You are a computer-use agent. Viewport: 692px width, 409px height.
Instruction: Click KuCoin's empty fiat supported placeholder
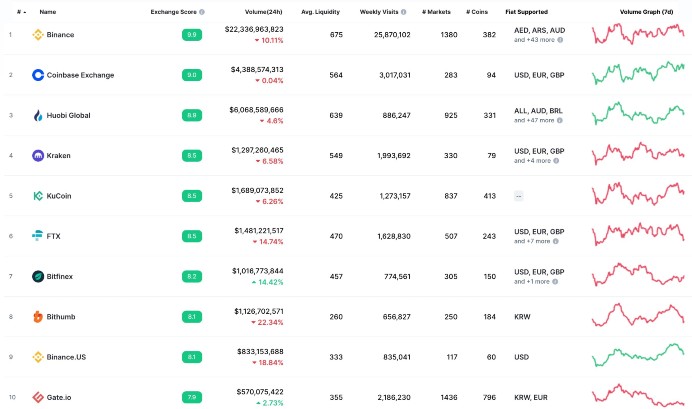pos(519,196)
